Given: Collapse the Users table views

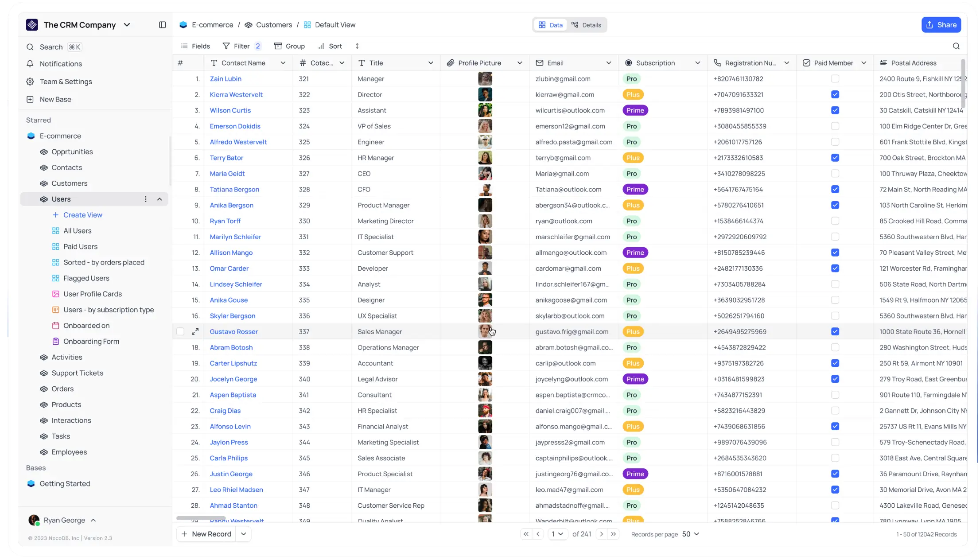Looking at the screenshot, I should tap(159, 199).
